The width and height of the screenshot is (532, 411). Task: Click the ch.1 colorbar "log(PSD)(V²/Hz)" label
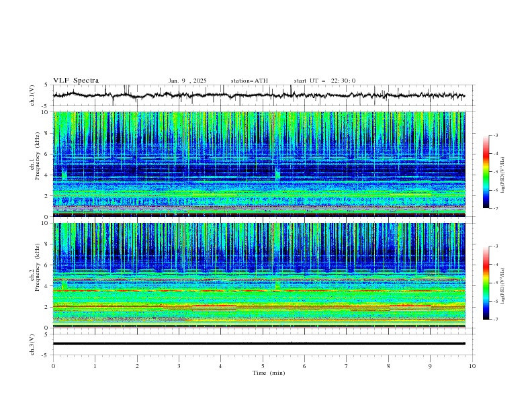503,175
